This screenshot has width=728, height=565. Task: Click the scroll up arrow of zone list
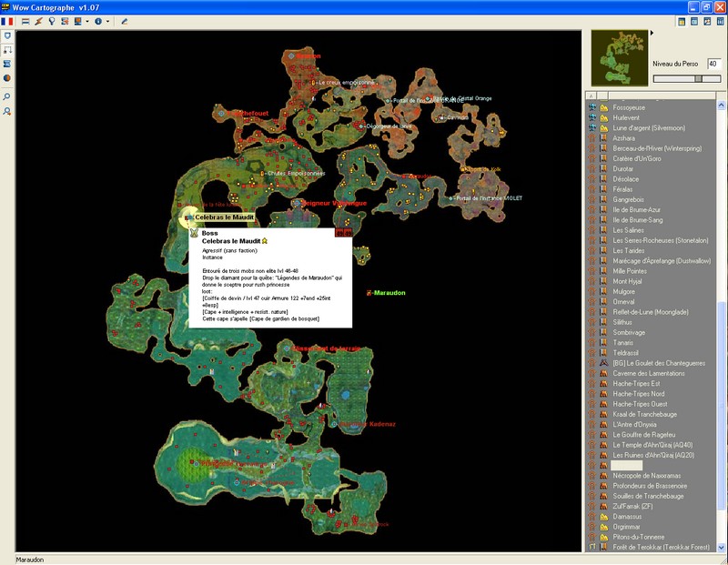click(x=721, y=106)
